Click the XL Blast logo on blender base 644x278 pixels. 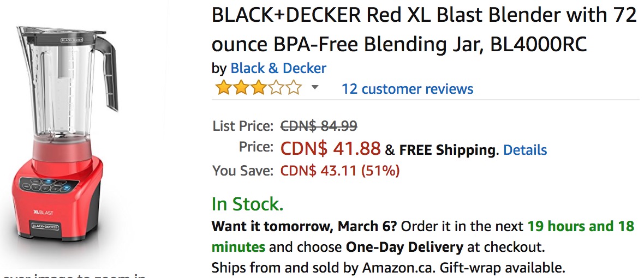pyautogui.click(x=43, y=213)
